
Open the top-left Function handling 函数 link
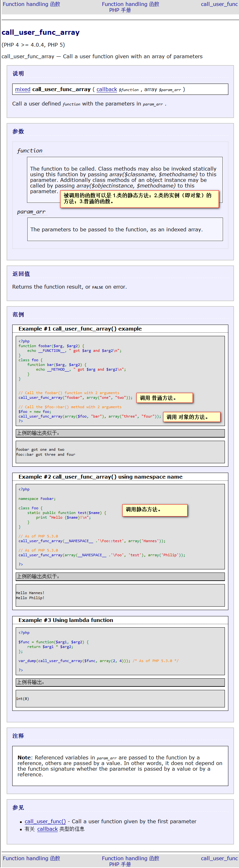31,4
